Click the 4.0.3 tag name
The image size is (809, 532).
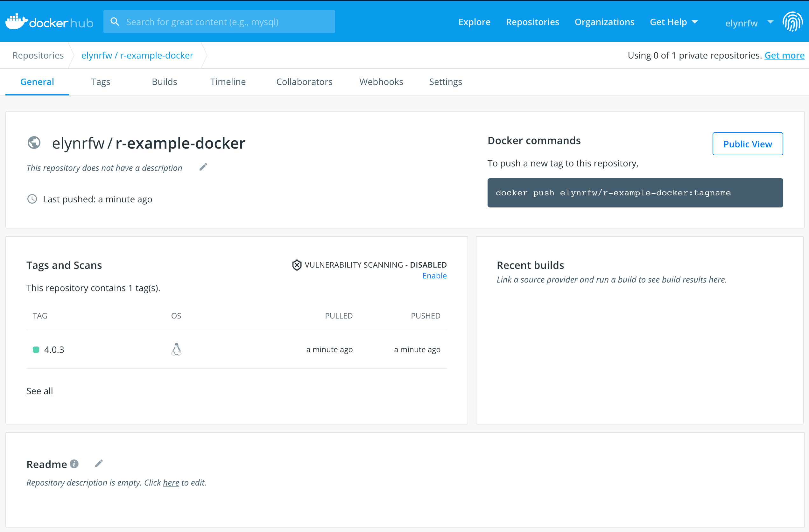point(54,349)
